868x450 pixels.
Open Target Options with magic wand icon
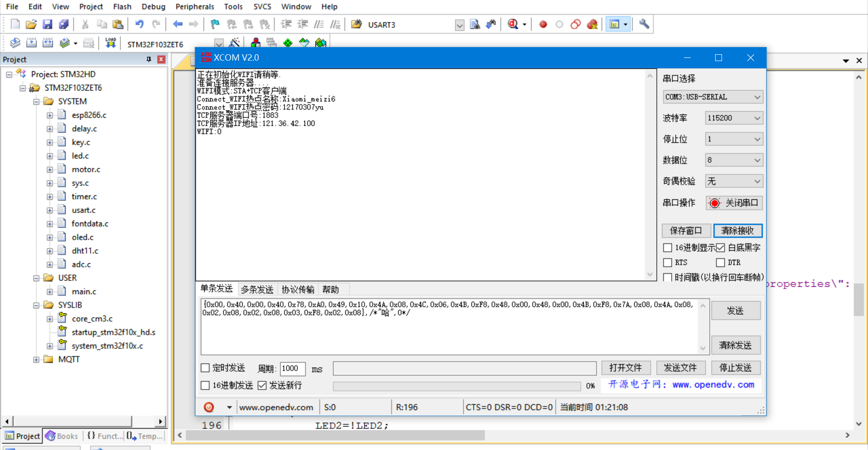(235, 43)
